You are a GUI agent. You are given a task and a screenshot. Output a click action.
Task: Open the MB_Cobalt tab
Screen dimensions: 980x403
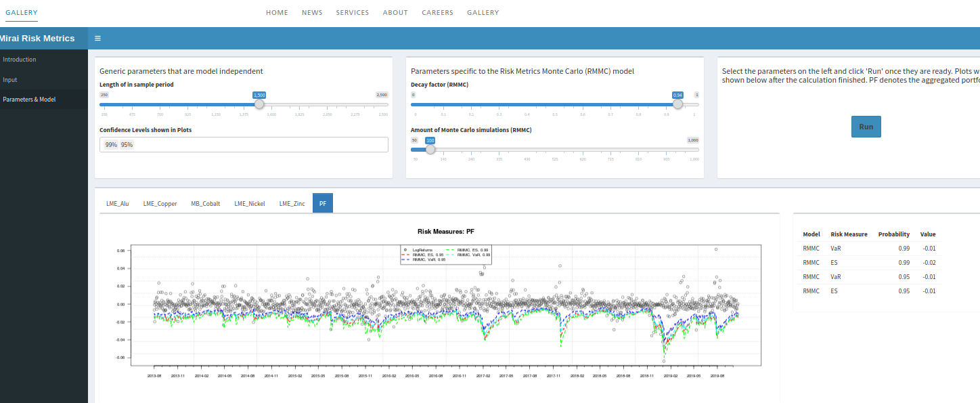pyautogui.click(x=206, y=203)
